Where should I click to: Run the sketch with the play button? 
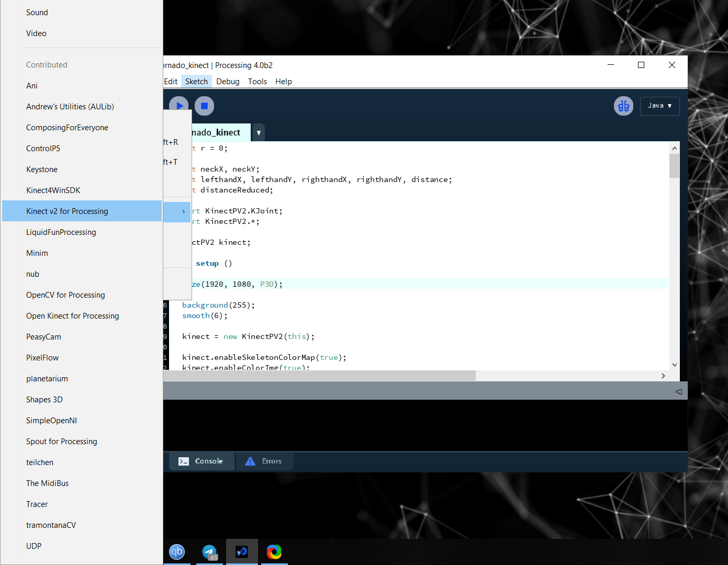[x=179, y=106]
